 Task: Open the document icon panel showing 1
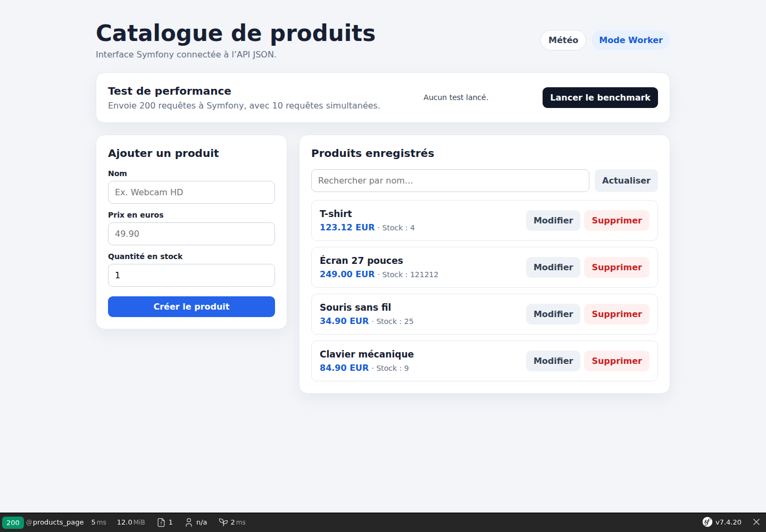(x=165, y=522)
